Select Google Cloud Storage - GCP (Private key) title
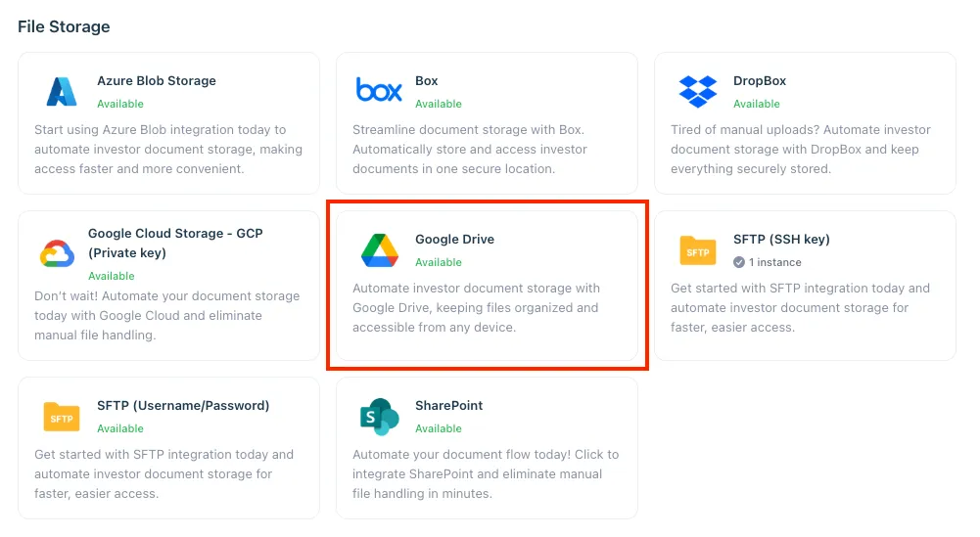Viewport: 980px width, 537px height. tap(175, 243)
